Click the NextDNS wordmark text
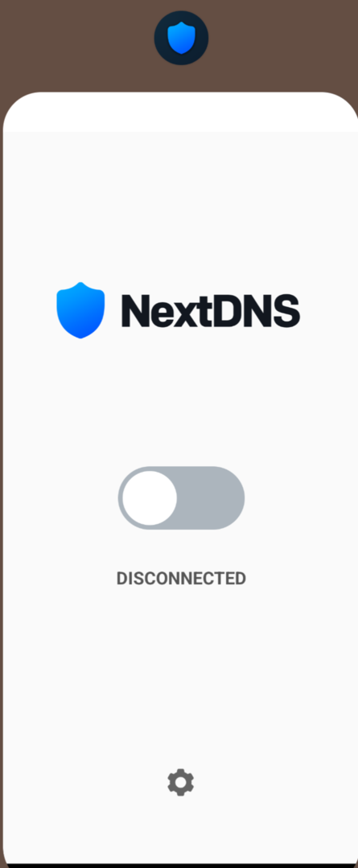The width and height of the screenshot is (358, 868). click(211, 310)
